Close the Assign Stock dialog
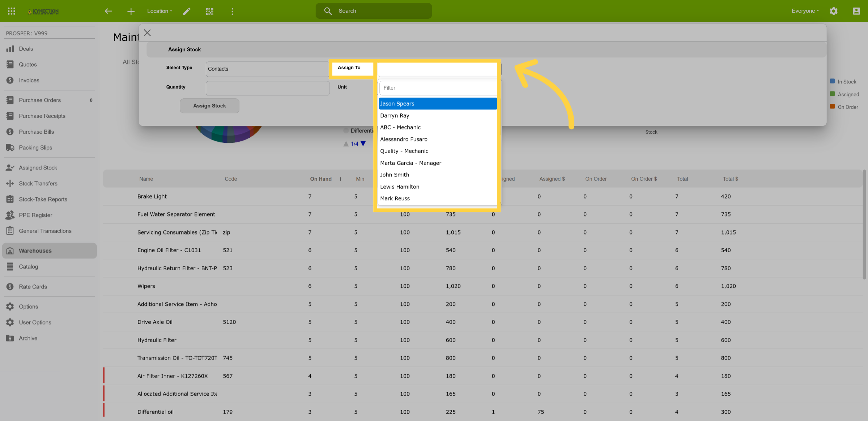The height and width of the screenshot is (421, 868). [x=147, y=33]
